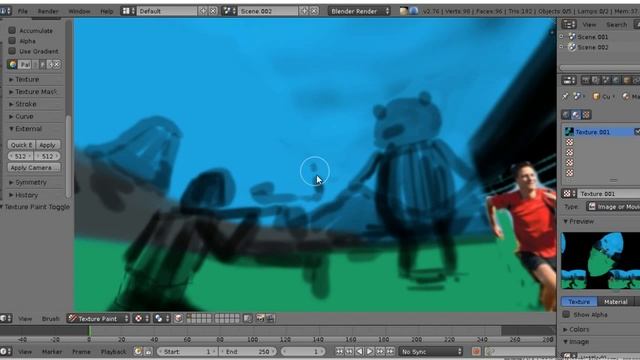Image resolution: width=640 pixels, height=360 pixels.
Task: Toggle the timeline range lock icon
Action: tap(148, 351)
